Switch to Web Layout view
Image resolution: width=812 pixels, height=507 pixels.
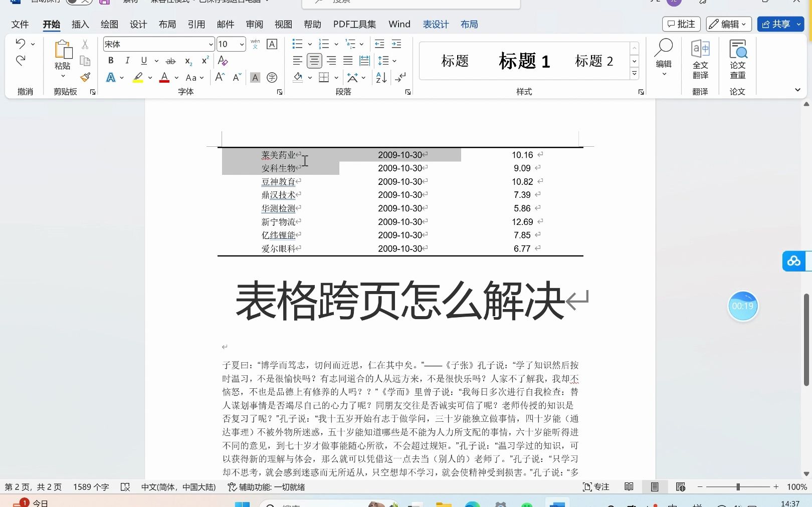680,486
